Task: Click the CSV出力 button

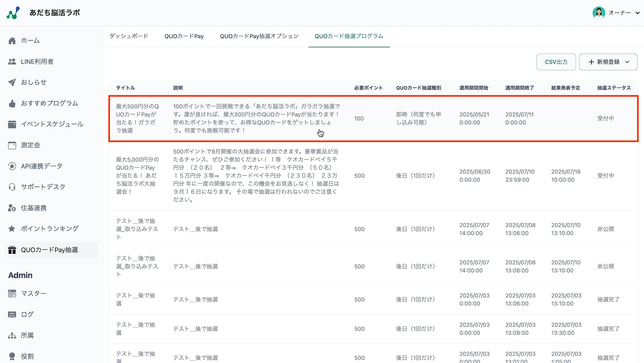Action: pyautogui.click(x=556, y=62)
